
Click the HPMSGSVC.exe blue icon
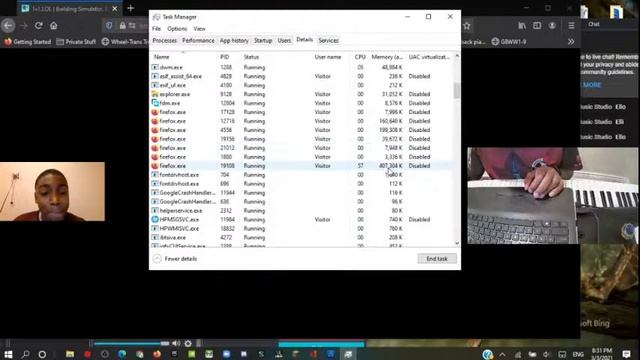click(x=155, y=220)
